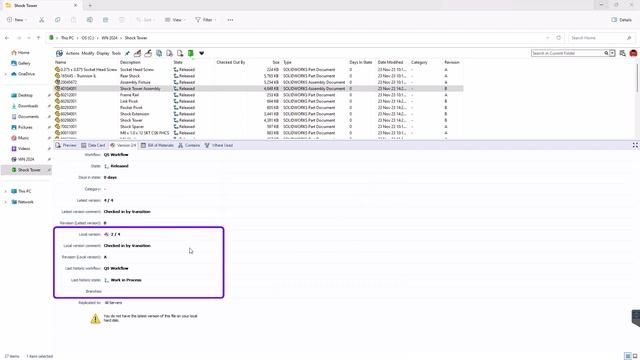640x360 pixels.
Task: Open the Filter dropdown
Action: pos(206,20)
